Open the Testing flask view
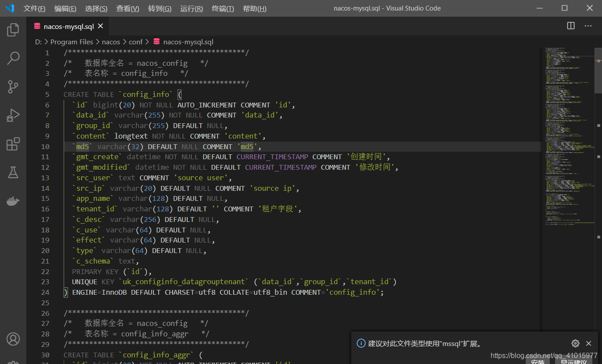 (x=13, y=172)
